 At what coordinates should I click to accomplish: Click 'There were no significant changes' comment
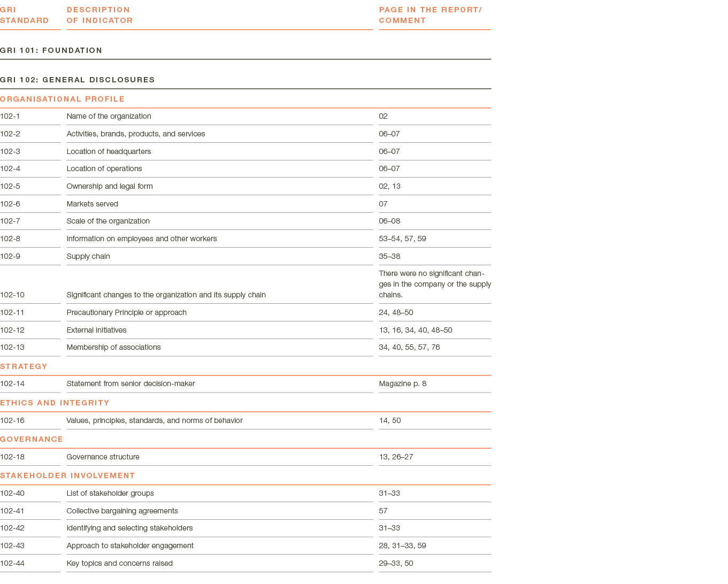pos(435,284)
